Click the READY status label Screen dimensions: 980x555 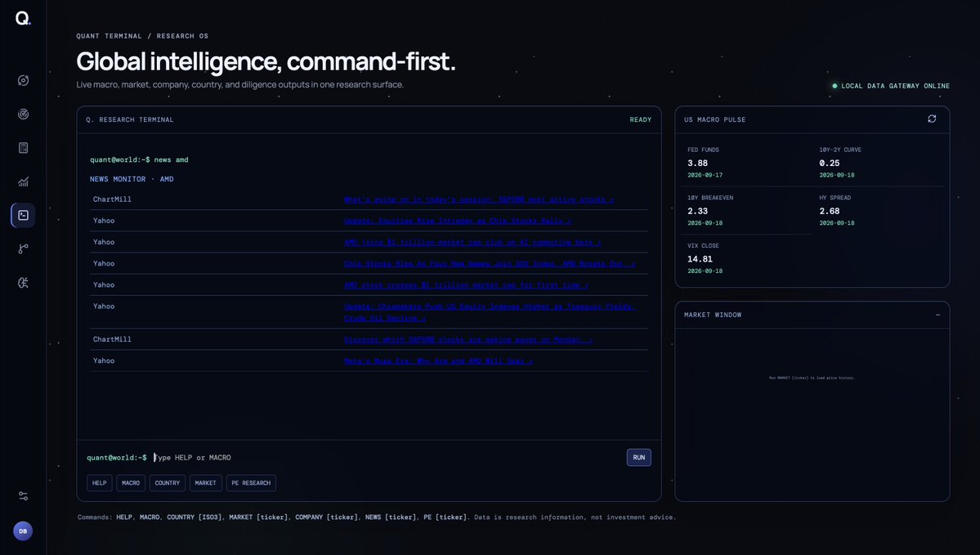coord(641,119)
